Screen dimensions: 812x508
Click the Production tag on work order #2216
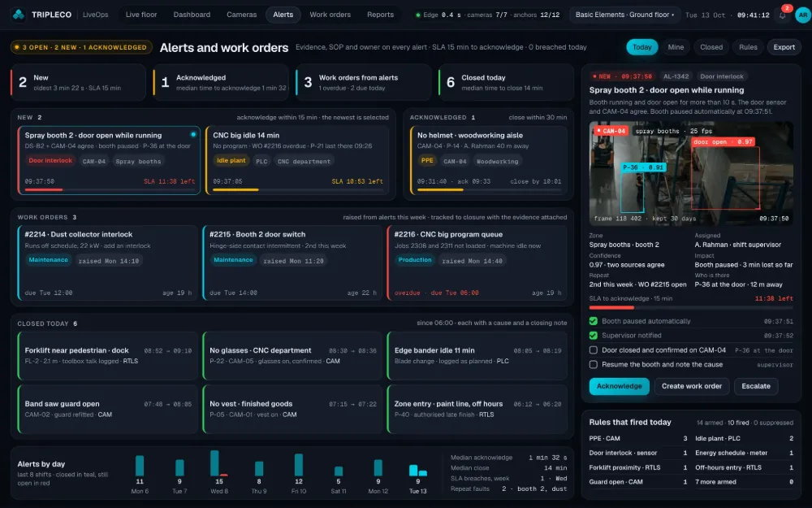tap(415, 260)
